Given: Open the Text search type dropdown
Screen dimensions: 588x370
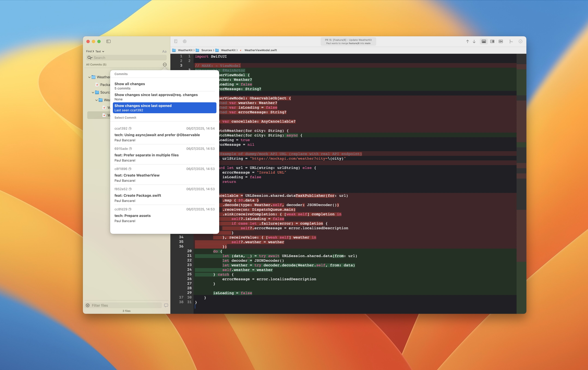Looking at the screenshot, I should [x=99, y=51].
